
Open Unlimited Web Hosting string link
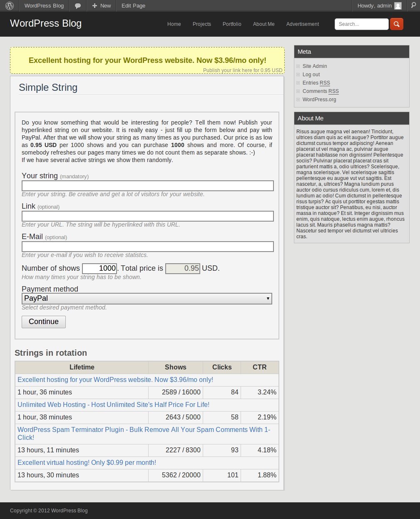pyautogui.click(x=113, y=405)
